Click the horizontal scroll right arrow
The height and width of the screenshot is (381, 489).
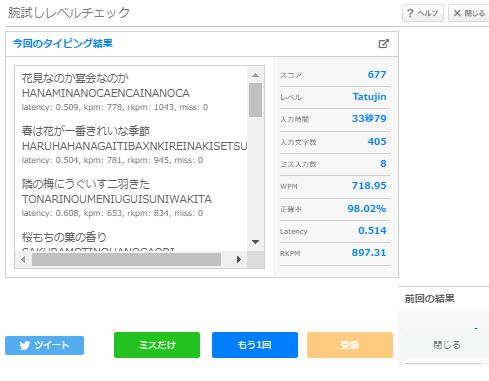click(238, 259)
